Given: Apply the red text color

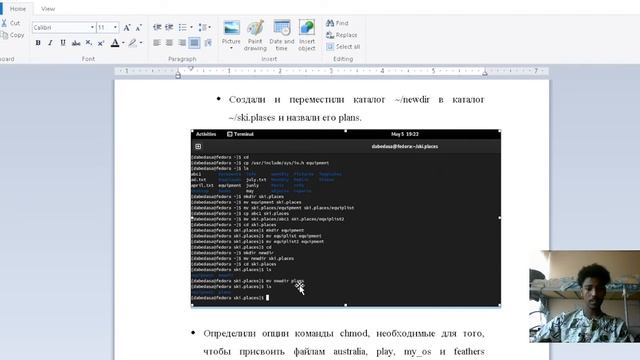Looking at the screenshot, I should (115, 42).
